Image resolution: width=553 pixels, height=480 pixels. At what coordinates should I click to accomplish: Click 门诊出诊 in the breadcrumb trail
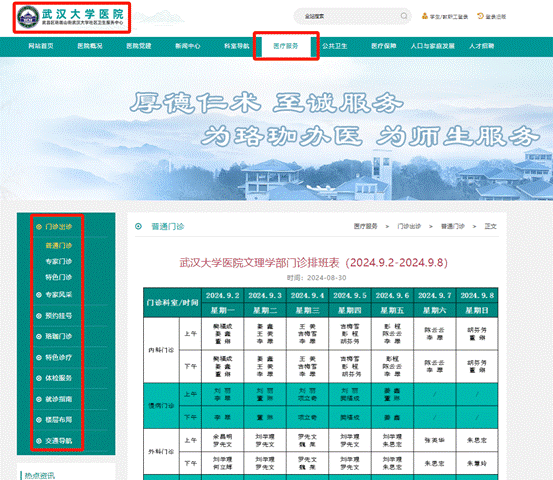coord(409,226)
